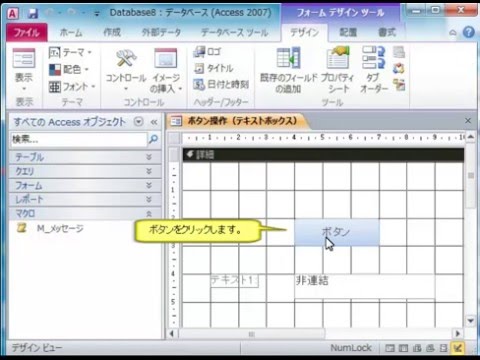Open the ファイル tab

(x=27, y=32)
